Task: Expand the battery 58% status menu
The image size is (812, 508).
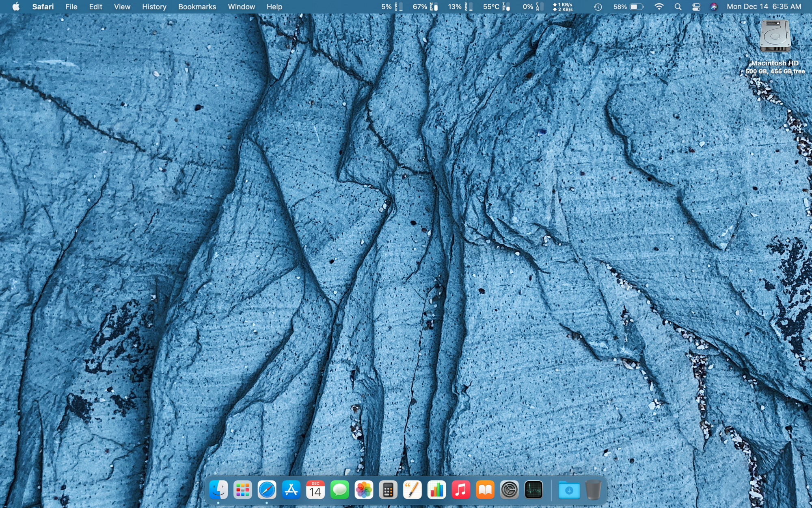Action: point(628,7)
